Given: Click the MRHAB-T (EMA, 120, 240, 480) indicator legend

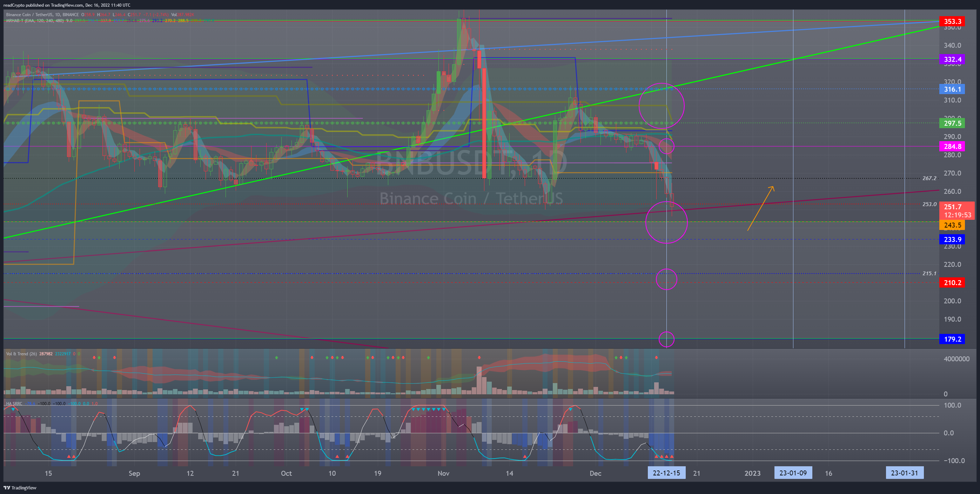Looking at the screenshot, I should (x=35, y=21).
